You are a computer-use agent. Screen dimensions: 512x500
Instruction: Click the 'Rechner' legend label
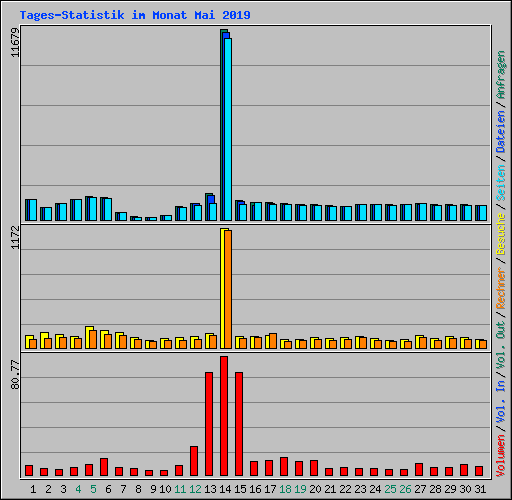[501, 288]
